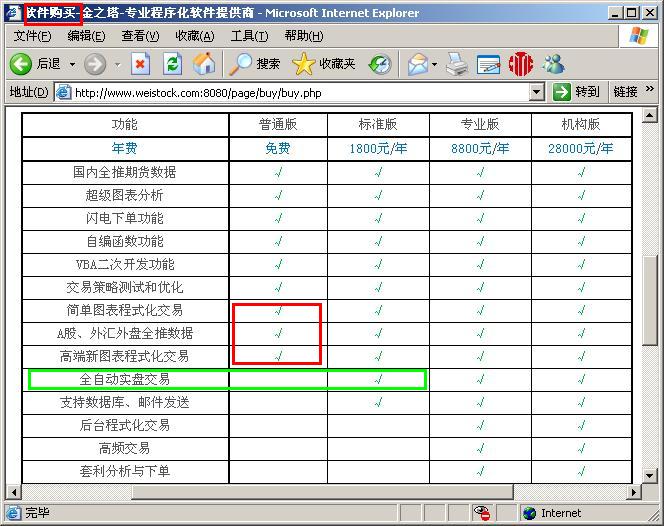Click the vertical scrollbar down arrow
This screenshot has height=526, width=664.
[650, 476]
